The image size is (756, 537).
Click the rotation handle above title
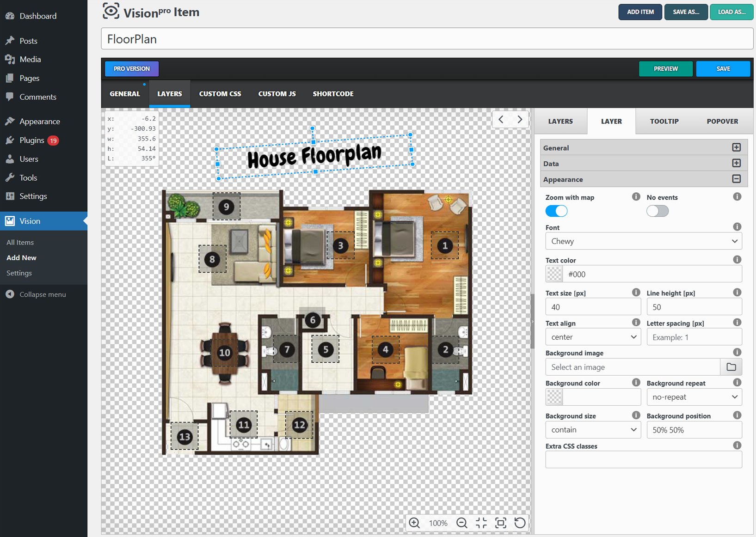313,128
